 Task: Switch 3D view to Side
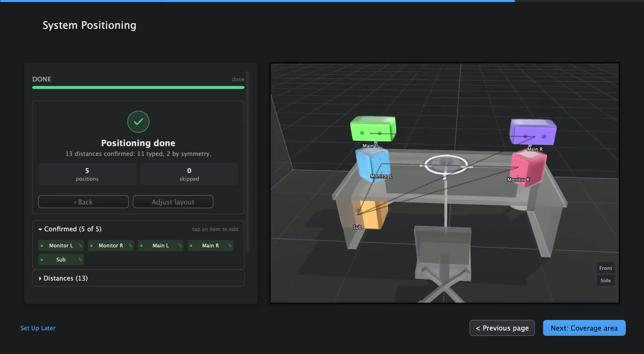[606, 281]
